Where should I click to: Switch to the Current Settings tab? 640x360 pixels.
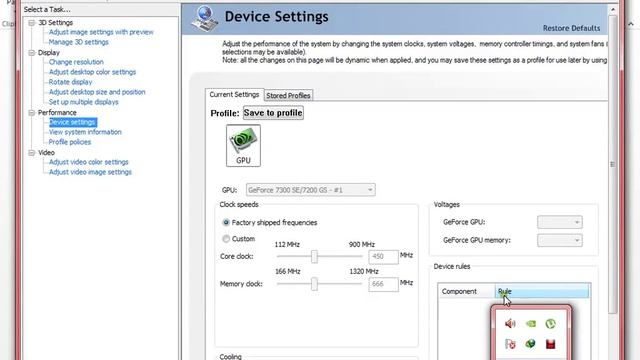pyautogui.click(x=234, y=94)
